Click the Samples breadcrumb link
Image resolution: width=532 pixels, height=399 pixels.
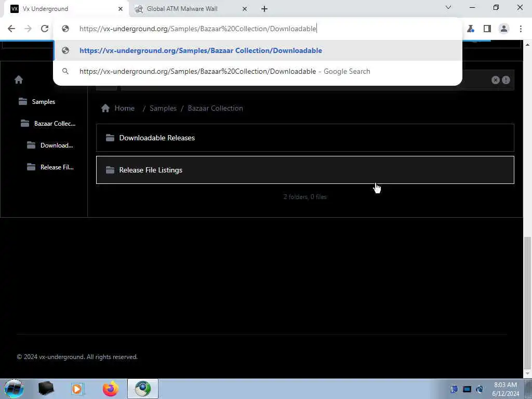[x=163, y=108]
